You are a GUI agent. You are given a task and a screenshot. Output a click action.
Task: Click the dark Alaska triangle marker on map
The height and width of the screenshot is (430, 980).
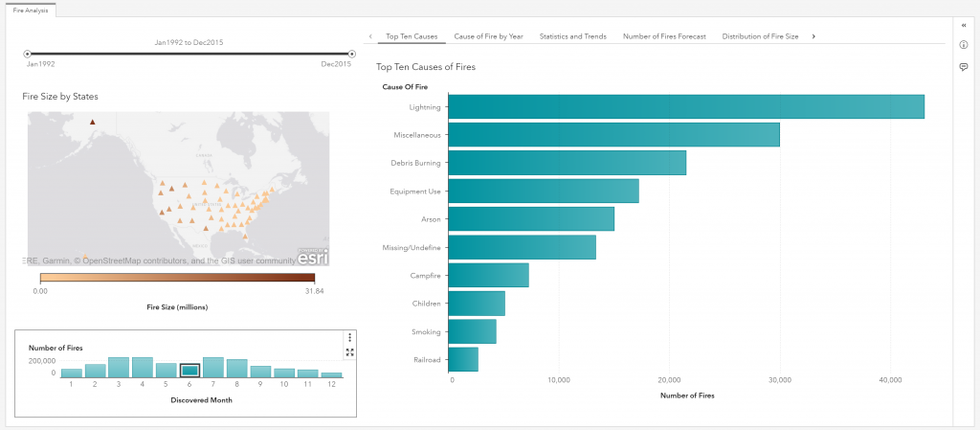click(93, 122)
